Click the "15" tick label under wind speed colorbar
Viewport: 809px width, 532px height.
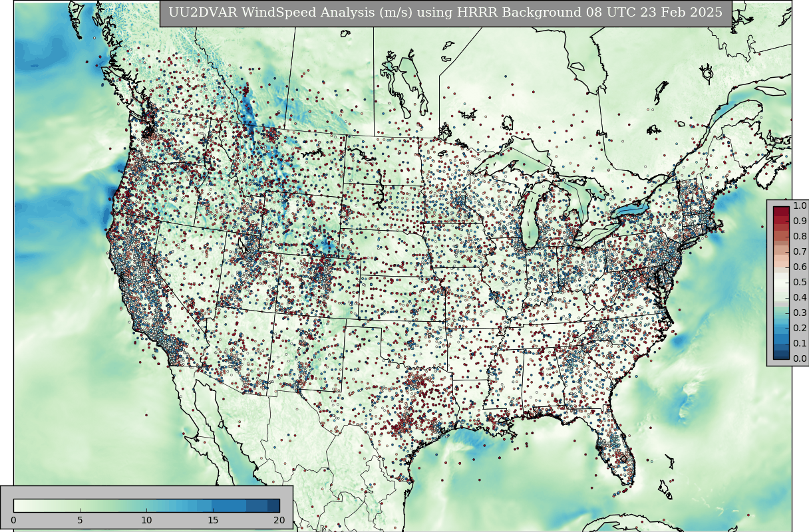pos(213,520)
